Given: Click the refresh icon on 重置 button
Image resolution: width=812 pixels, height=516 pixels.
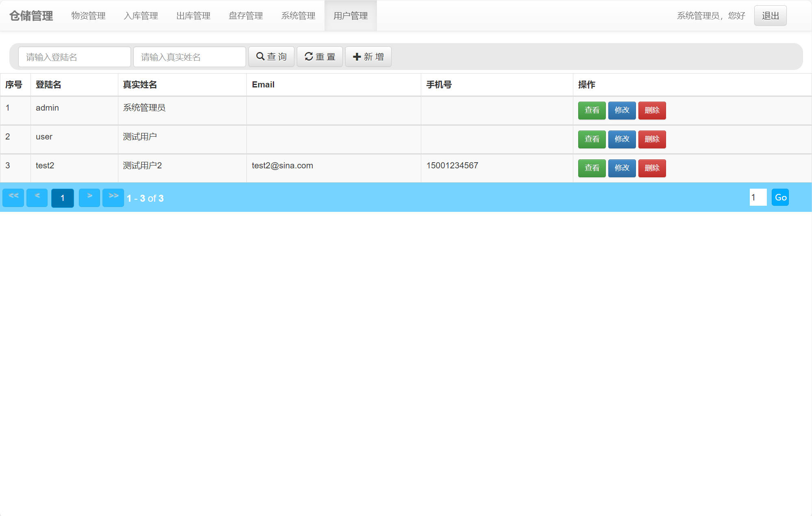Looking at the screenshot, I should click(308, 57).
